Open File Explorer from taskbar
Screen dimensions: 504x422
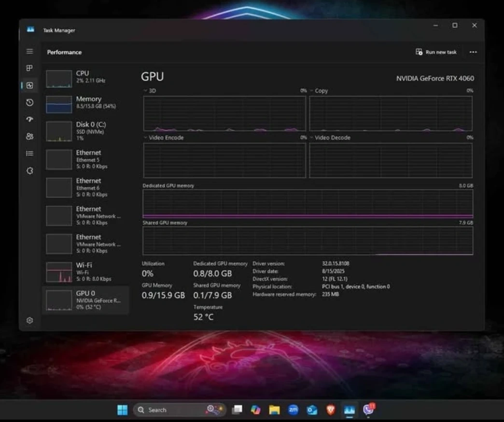[274, 410]
